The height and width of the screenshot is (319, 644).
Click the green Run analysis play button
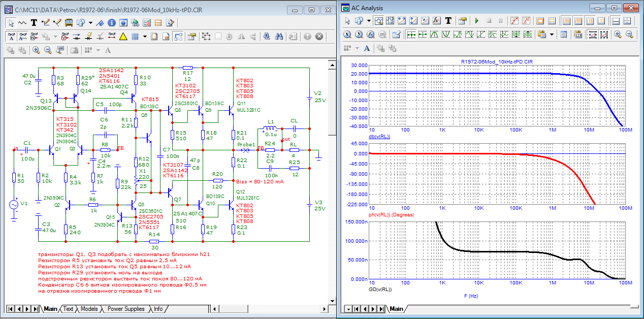coord(476,21)
